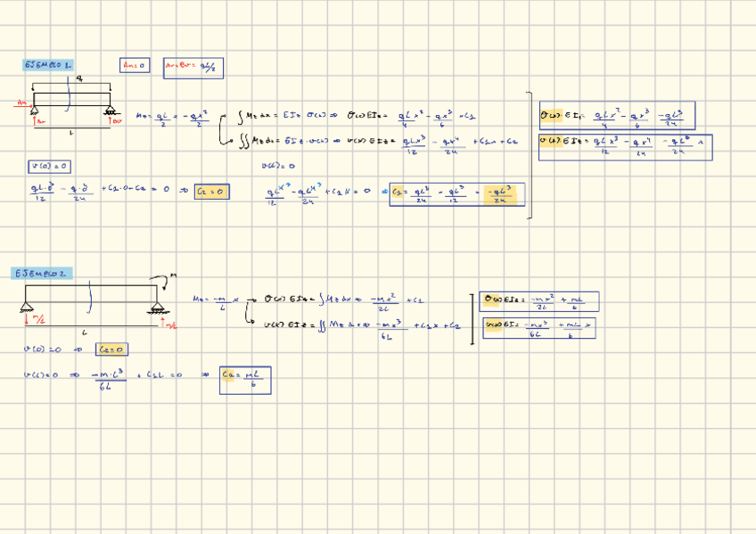Click the boxed v(x)EI result in Ejemplo 2
Image resolution: width=756 pixels, height=534 pixels.
[x=539, y=328]
